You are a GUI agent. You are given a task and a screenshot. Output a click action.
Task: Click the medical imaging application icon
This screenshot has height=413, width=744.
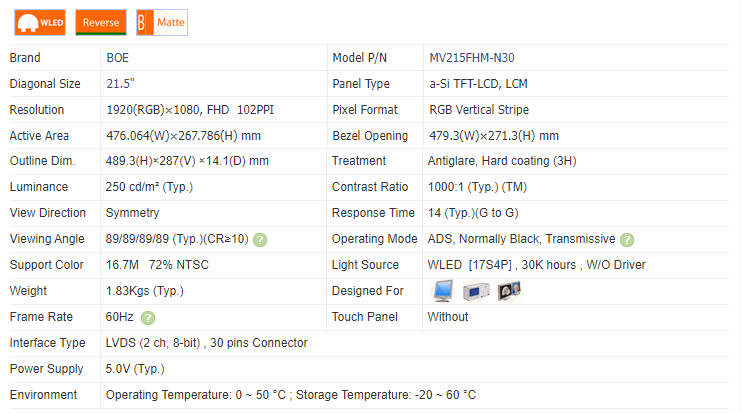(x=508, y=291)
